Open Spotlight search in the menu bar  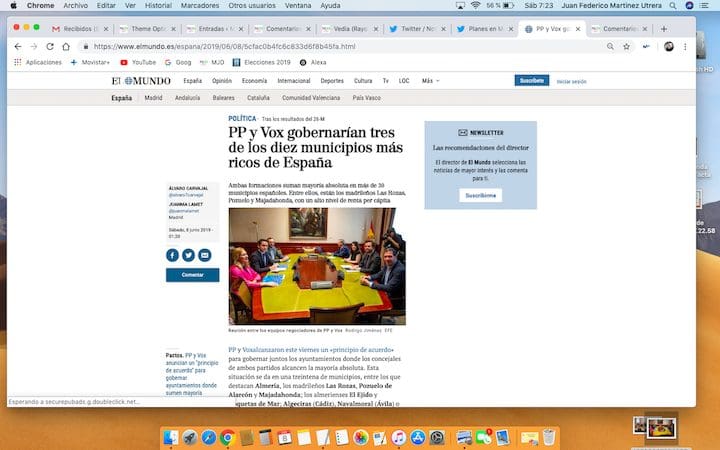pos(673,6)
